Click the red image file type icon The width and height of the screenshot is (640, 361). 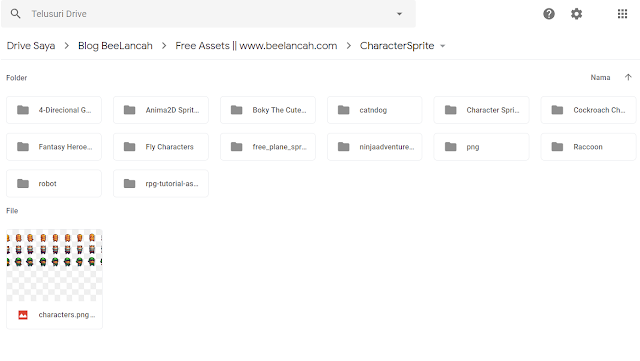23,315
